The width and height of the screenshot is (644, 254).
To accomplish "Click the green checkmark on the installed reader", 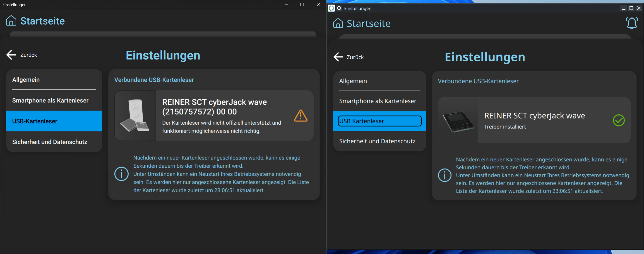I will pos(619,121).
